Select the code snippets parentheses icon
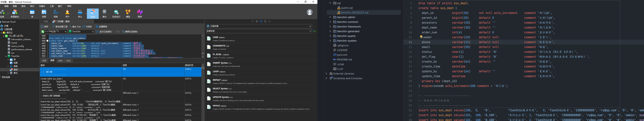The width and height of the screenshot is (644, 121). (261, 21)
